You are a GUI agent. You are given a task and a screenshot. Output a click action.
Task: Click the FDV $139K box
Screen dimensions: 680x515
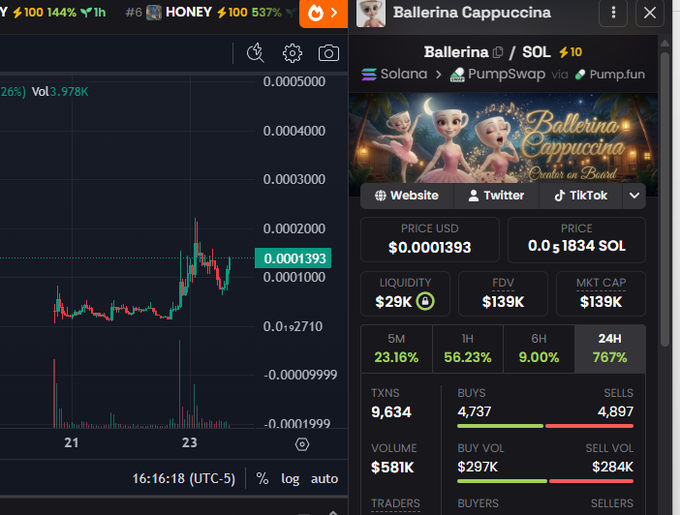503,294
